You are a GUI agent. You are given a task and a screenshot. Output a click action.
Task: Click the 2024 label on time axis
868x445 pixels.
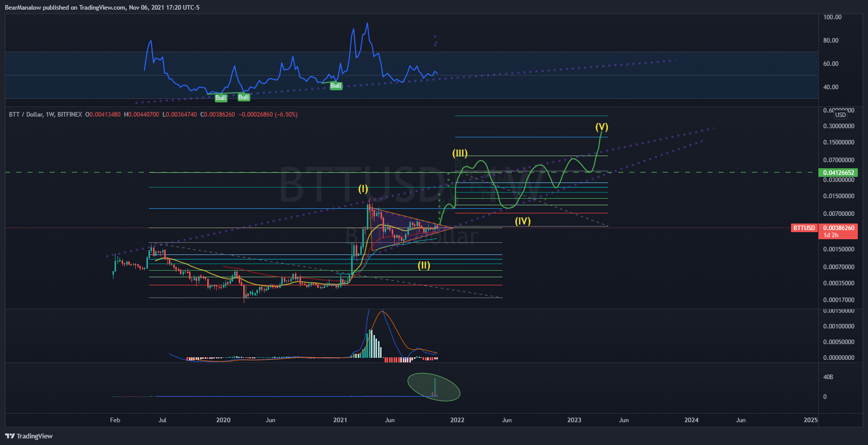coord(692,420)
